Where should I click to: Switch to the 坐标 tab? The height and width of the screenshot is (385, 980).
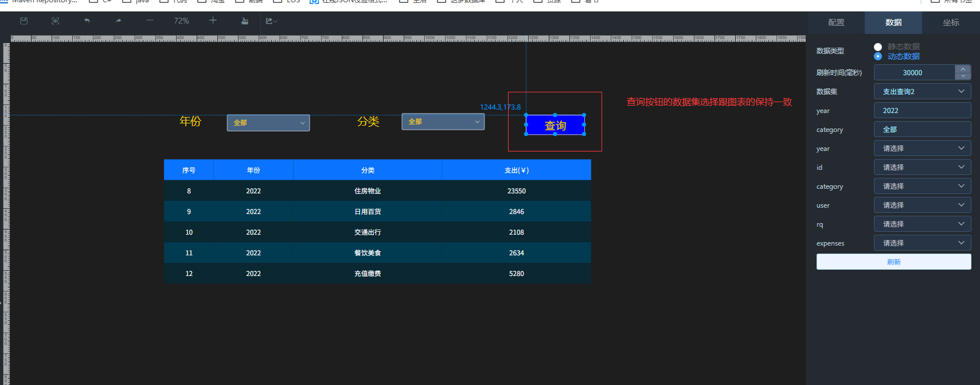coord(951,22)
